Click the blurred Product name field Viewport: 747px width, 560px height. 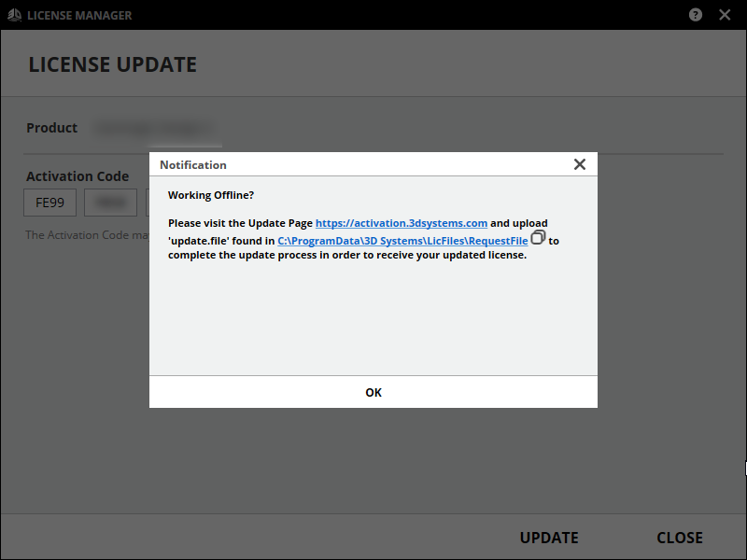pos(156,129)
